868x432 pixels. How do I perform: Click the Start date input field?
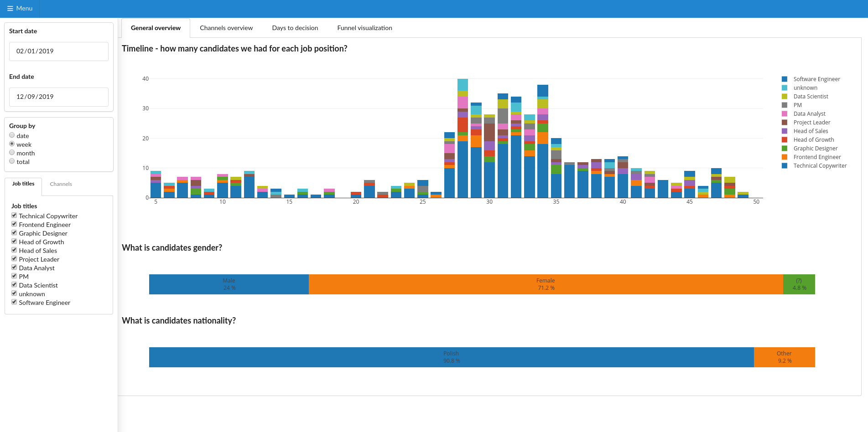tap(59, 51)
